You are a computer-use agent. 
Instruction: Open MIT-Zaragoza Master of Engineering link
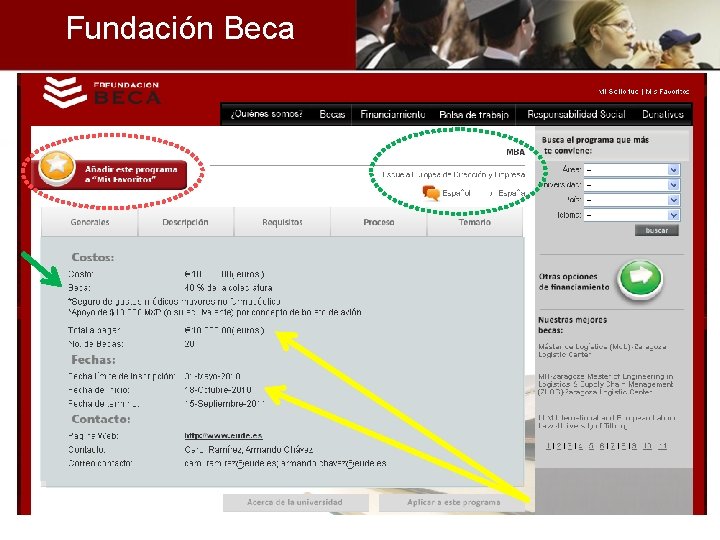click(x=606, y=384)
